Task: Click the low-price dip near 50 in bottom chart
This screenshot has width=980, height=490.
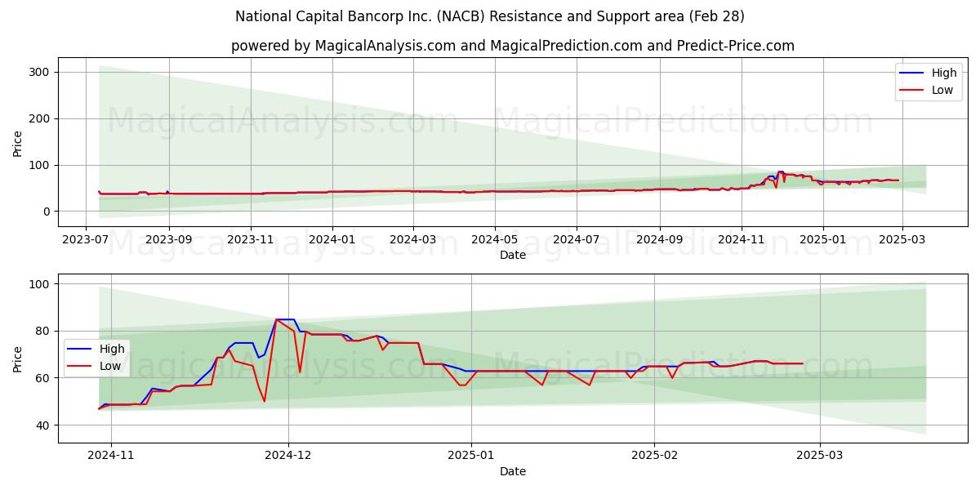Action: (265, 401)
